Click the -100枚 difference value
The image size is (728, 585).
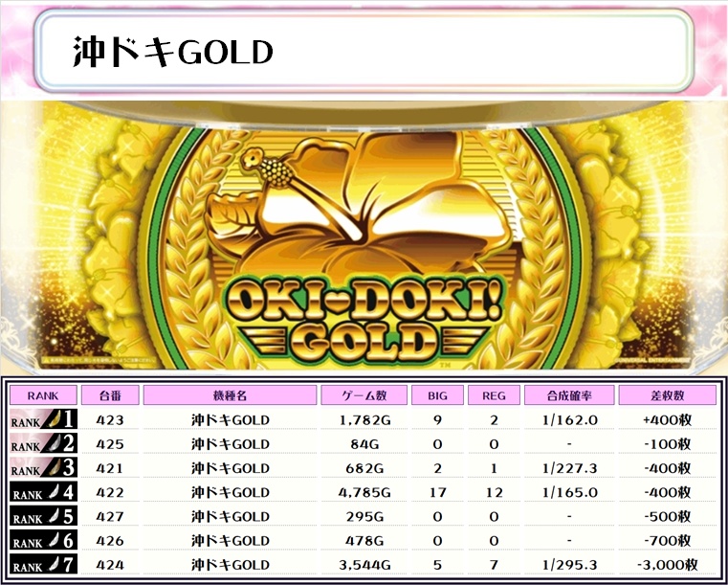[667, 444]
